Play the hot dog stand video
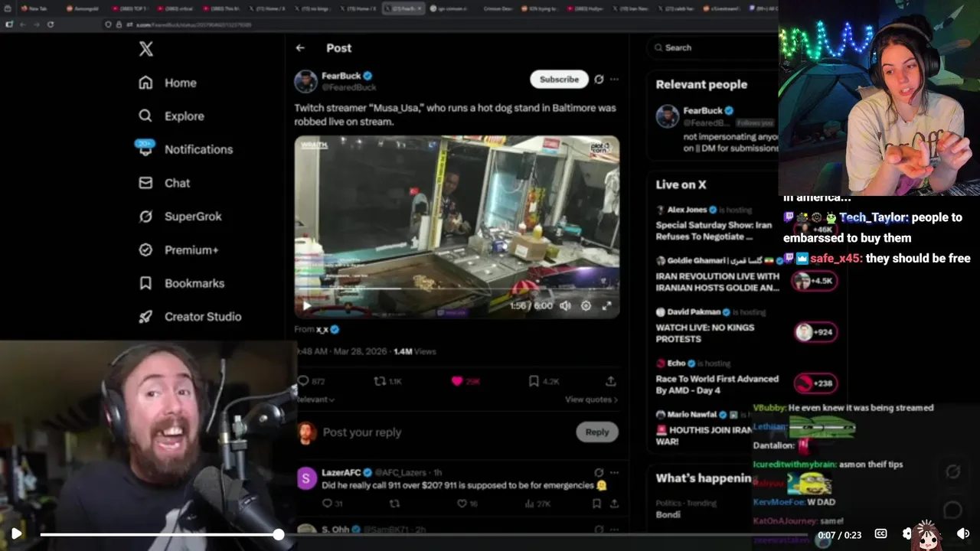 307,305
